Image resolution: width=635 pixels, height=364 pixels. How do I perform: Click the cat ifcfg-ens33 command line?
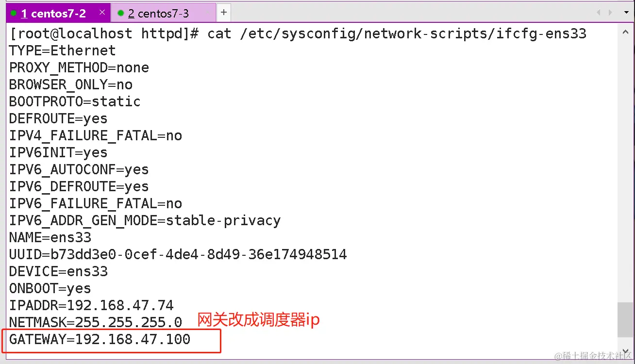coord(298,33)
